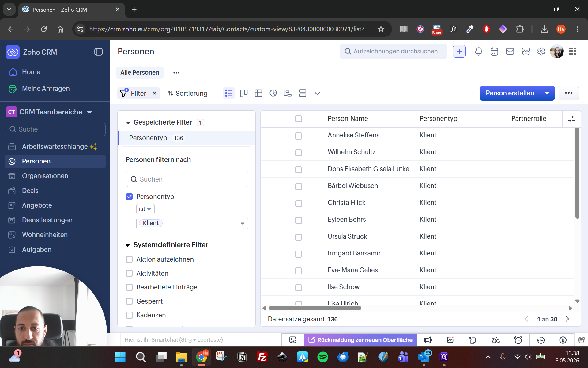This screenshot has width=588, height=368.
Task: Open the chart view icon
Action: click(273, 93)
